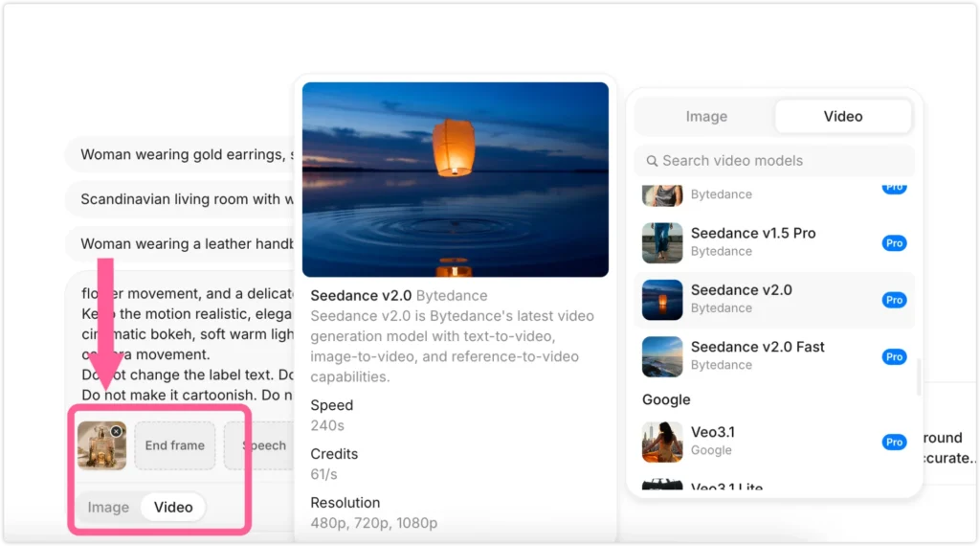Switch prompt mode to Image
980x546 pixels.
click(x=108, y=508)
